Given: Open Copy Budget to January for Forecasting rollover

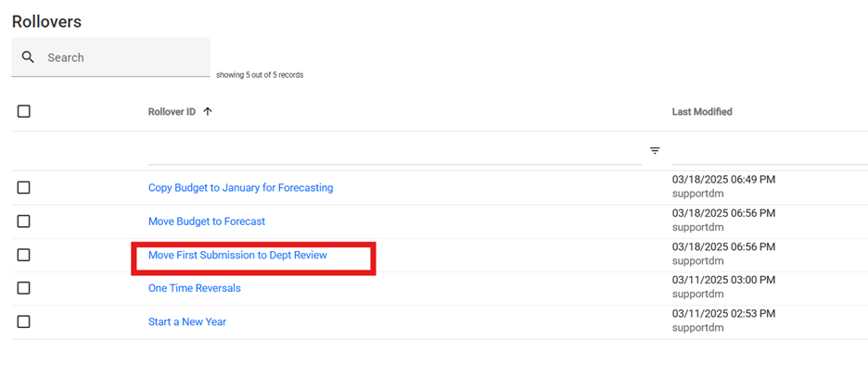Looking at the screenshot, I should [x=240, y=188].
